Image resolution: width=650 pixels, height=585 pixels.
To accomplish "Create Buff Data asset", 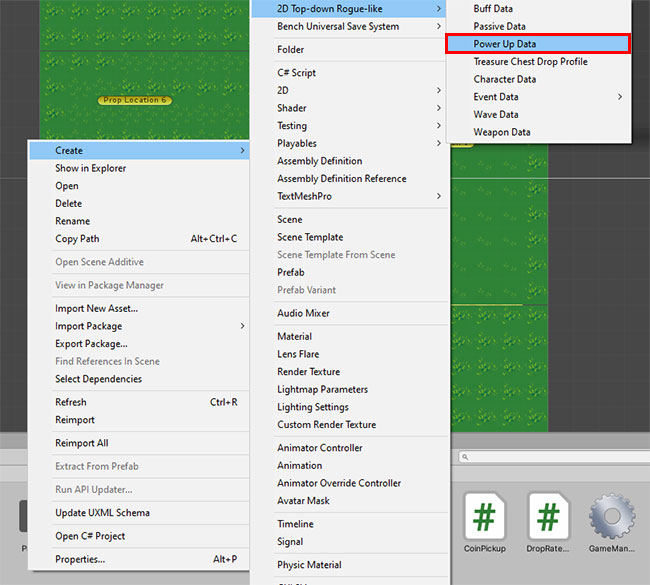I will [x=538, y=9].
